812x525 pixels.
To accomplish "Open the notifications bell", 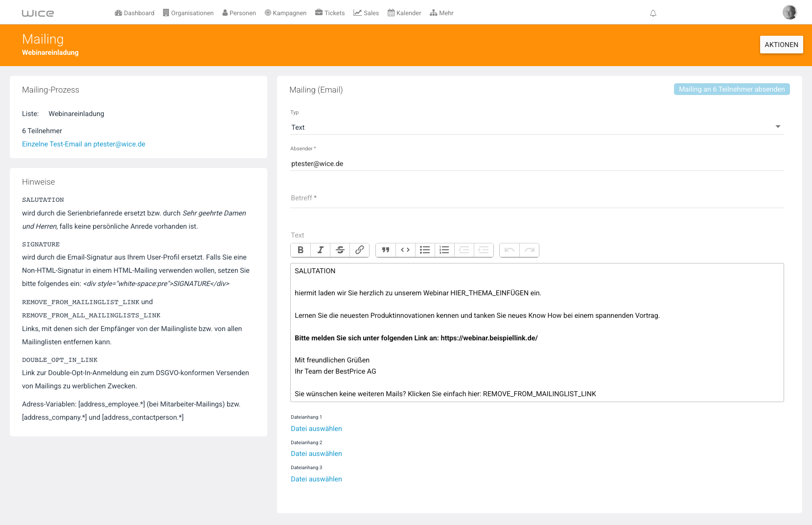I will pos(653,13).
